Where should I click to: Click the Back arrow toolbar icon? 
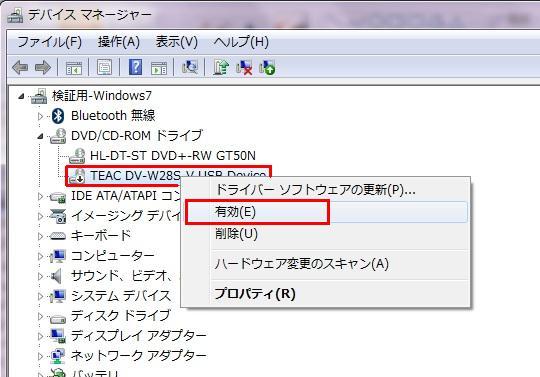point(20,67)
